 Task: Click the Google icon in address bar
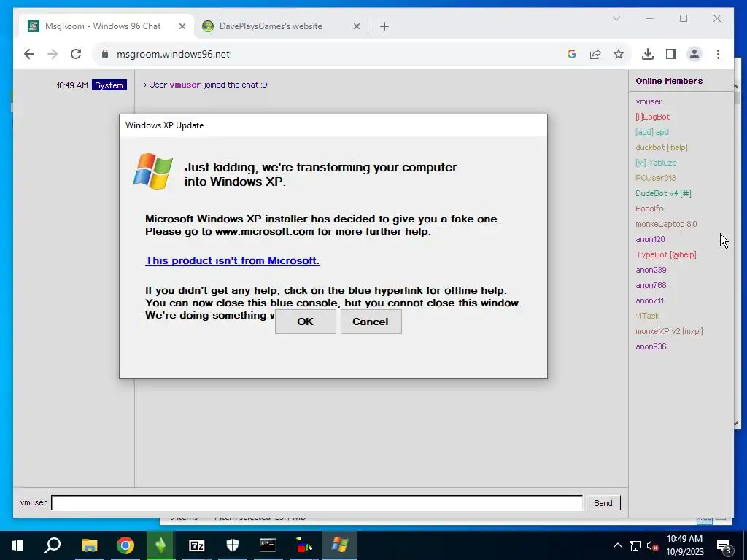click(572, 54)
